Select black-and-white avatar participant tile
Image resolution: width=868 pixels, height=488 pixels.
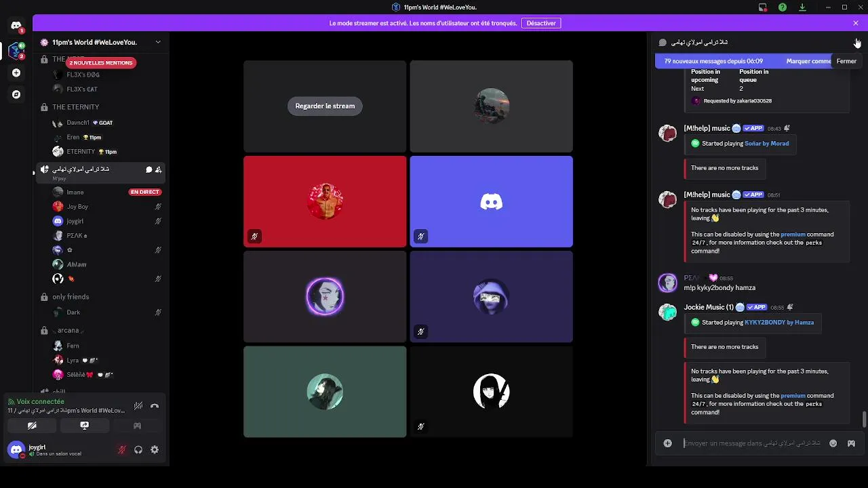(x=491, y=392)
